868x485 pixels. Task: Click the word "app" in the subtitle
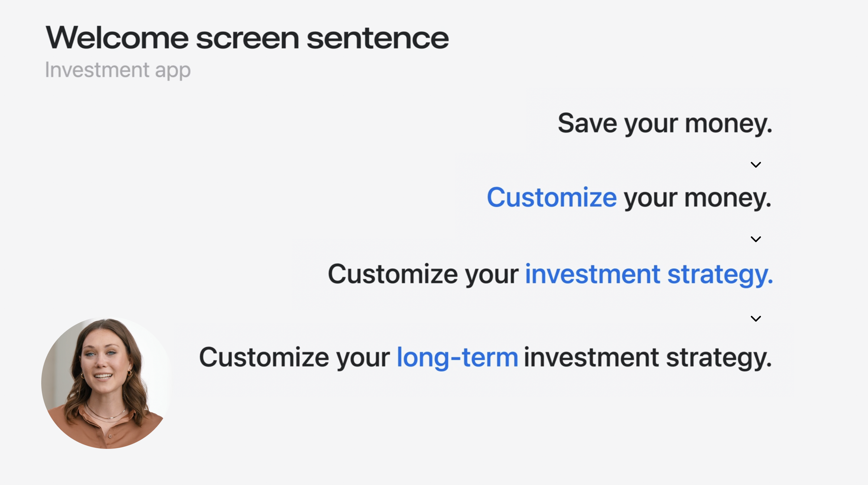(173, 71)
